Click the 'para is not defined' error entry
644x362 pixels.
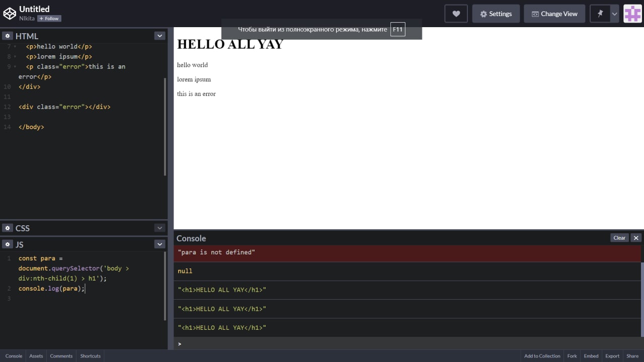click(408, 252)
